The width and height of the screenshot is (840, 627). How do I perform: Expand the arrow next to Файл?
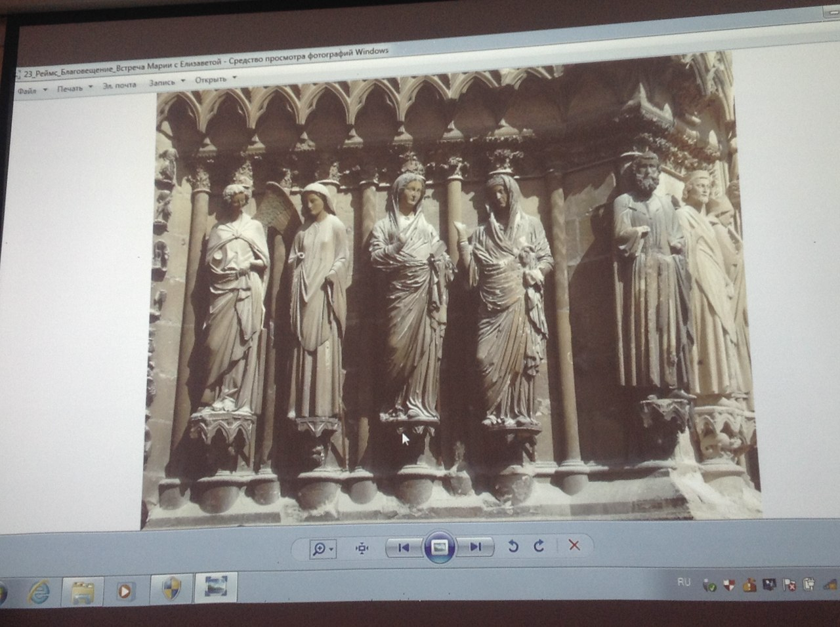click(x=44, y=90)
